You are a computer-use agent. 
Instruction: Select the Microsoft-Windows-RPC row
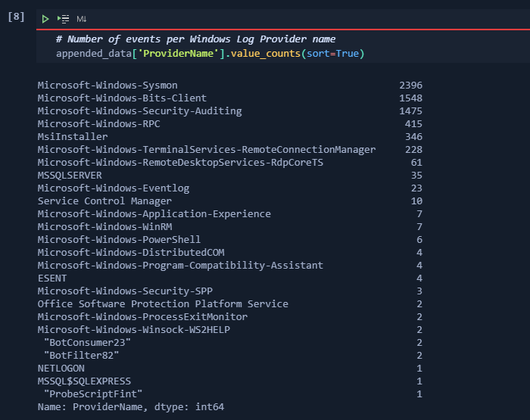coord(230,123)
